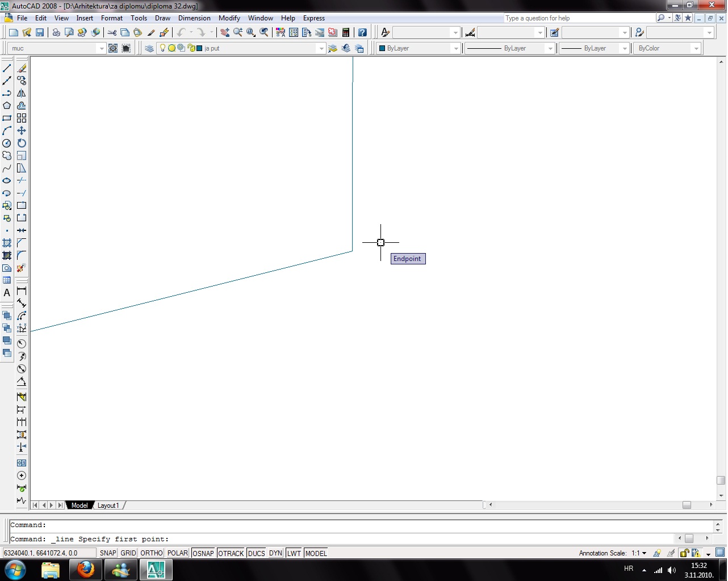This screenshot has height=581, width=728.
Task: Enable GRID display in status bar
Action: pyautogui.click(x=128, y=553)
